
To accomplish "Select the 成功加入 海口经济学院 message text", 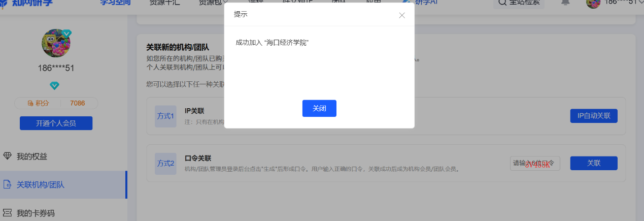I will [272, 43].
